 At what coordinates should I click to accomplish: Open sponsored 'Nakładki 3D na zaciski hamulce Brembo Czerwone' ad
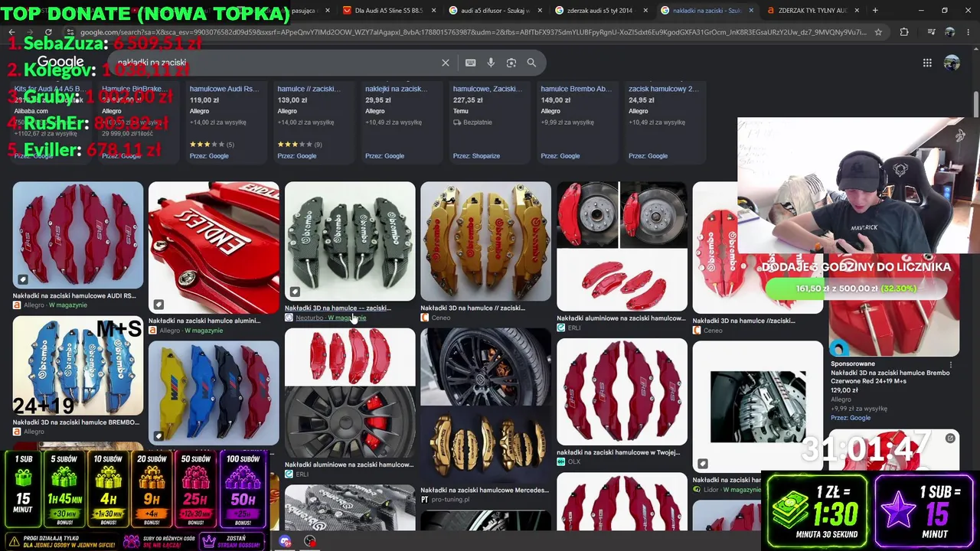pos(890,377)
